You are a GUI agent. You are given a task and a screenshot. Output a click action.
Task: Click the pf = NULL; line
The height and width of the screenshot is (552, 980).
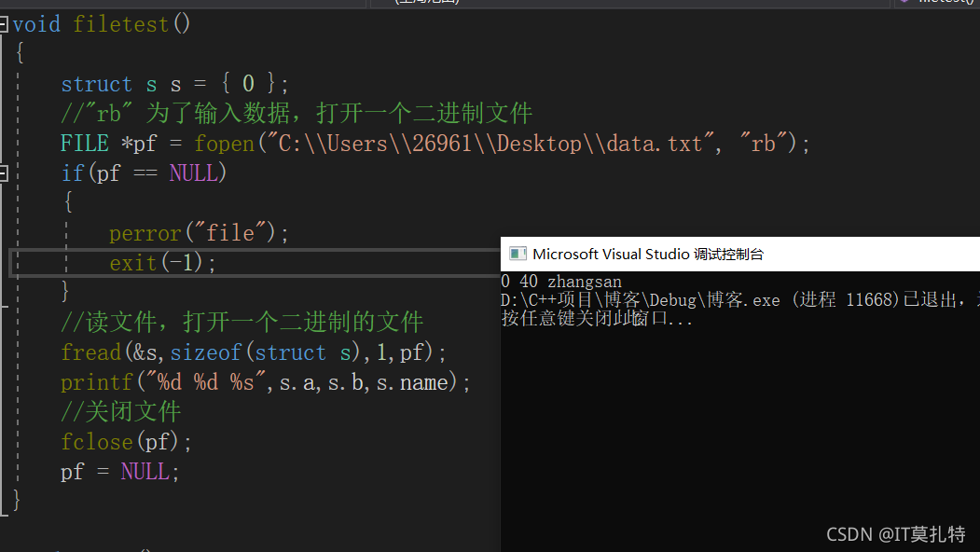120,472
